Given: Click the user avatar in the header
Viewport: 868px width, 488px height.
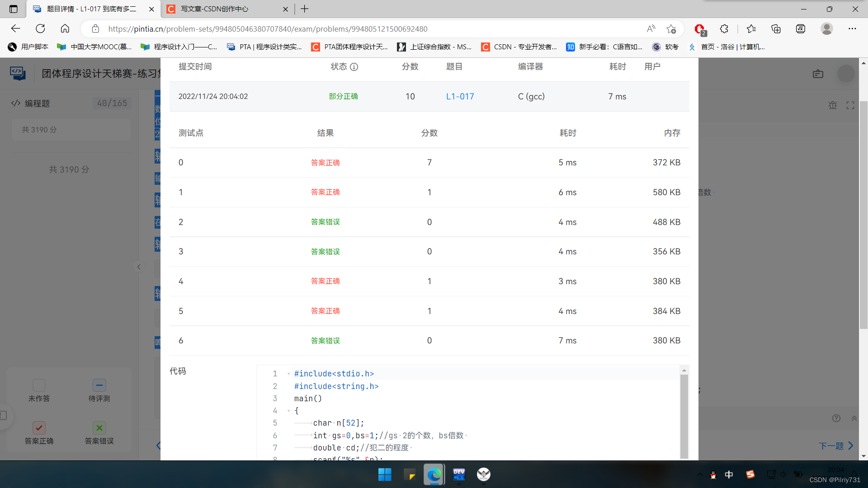Looking at the screenshot, I should coord(846,74).
